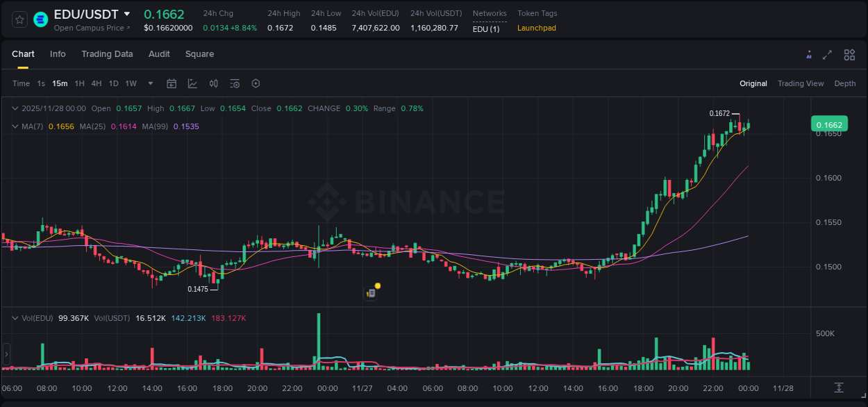Open the calendar date-selection tool
The image size is (868, 407).
tap(172, 83)
